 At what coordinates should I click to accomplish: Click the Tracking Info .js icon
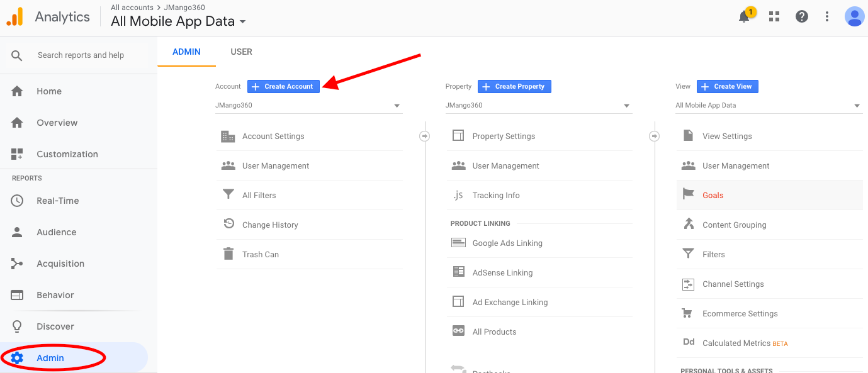pos(458,196)
